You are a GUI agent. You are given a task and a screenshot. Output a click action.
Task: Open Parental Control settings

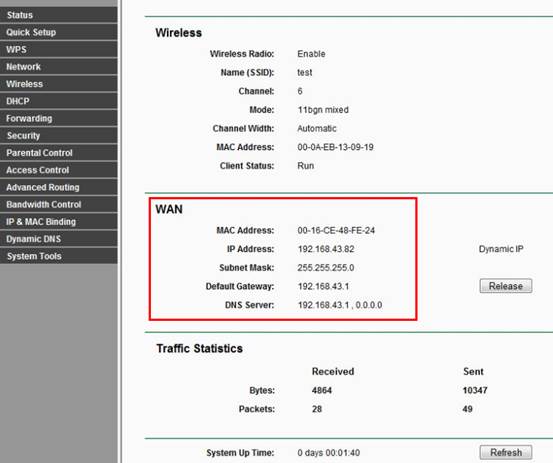coord(59,153)
